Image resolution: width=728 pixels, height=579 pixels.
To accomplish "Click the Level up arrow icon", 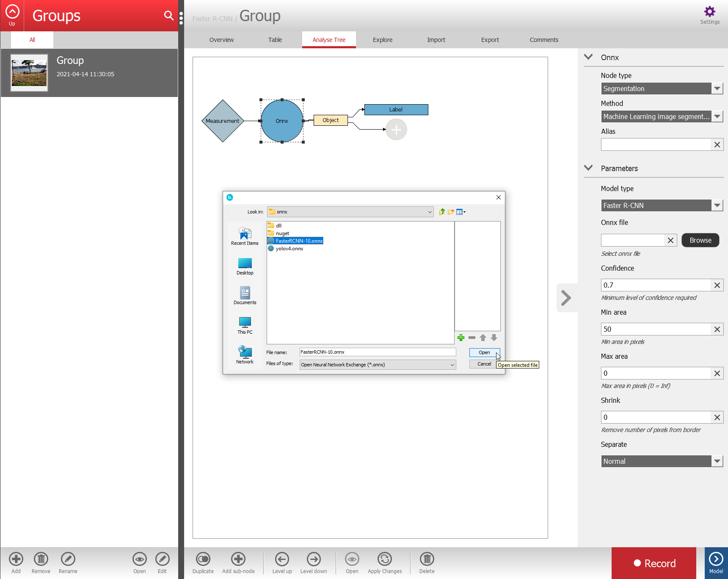I will point(282,559).
